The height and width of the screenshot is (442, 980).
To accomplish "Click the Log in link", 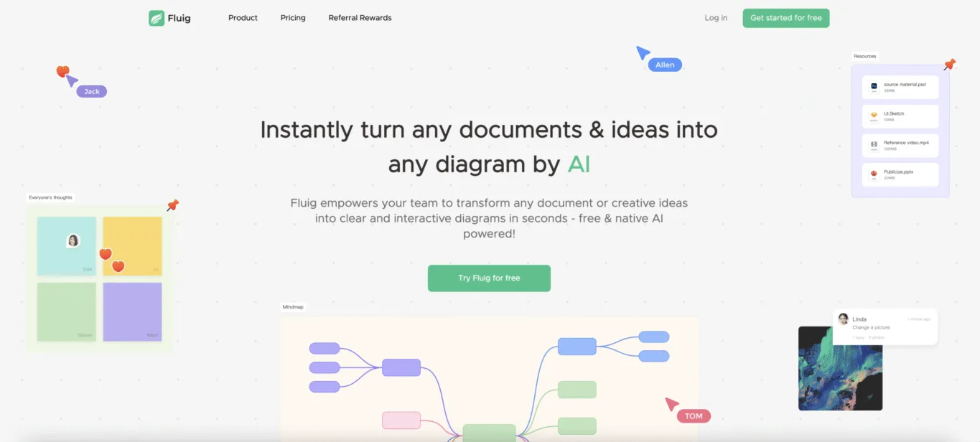I will coord(716,18).
